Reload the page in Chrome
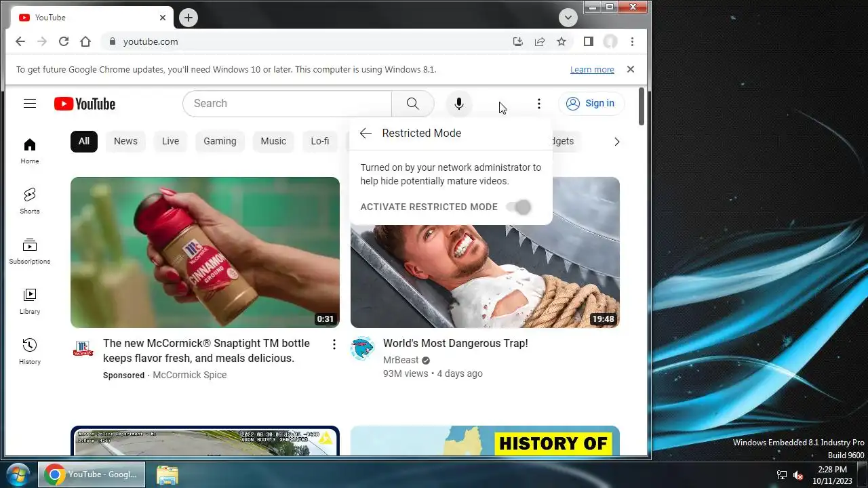 click(64, 41)
